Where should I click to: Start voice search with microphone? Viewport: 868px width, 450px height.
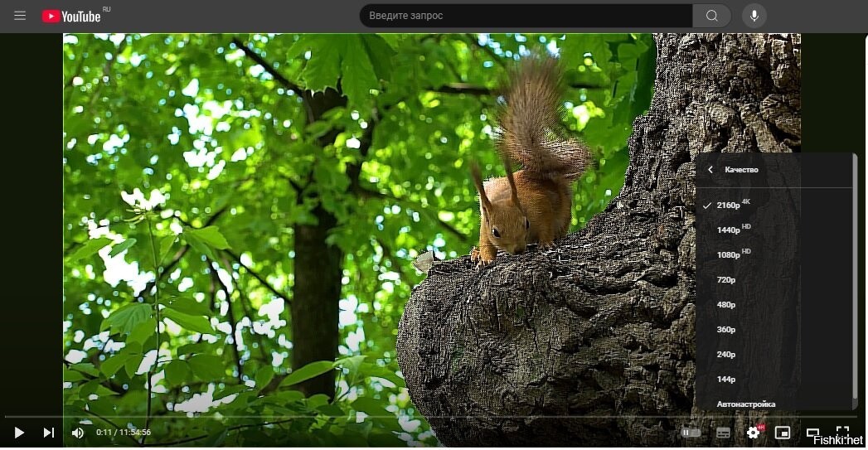(x=754, y=16)
